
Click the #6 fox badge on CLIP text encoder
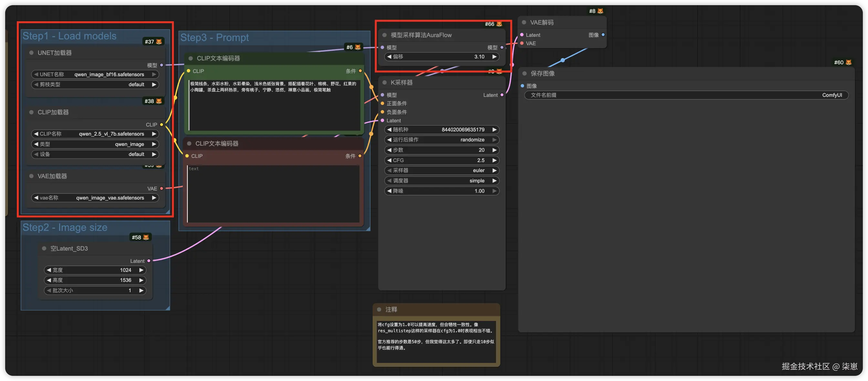357,47
